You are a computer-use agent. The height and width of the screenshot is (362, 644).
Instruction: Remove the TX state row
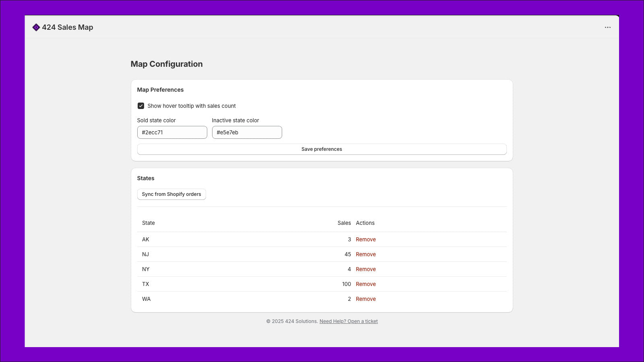365,284
